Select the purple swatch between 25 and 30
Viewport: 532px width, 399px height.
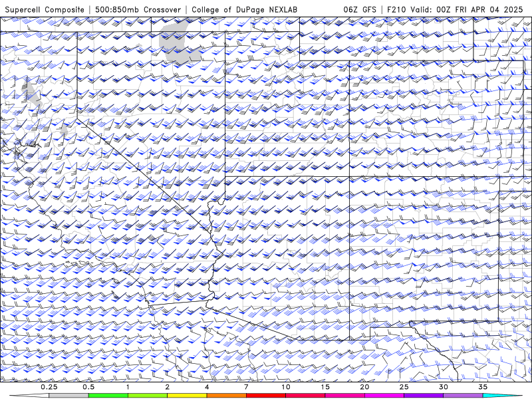pos(424,396)
